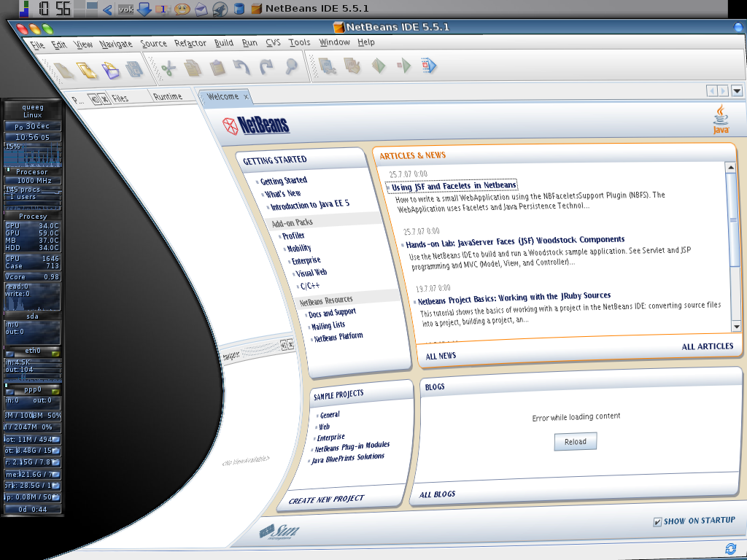Click the Find magnifier icon
Image resolution: width=747 pixels, height=560 pixels.
coord(291,66)
